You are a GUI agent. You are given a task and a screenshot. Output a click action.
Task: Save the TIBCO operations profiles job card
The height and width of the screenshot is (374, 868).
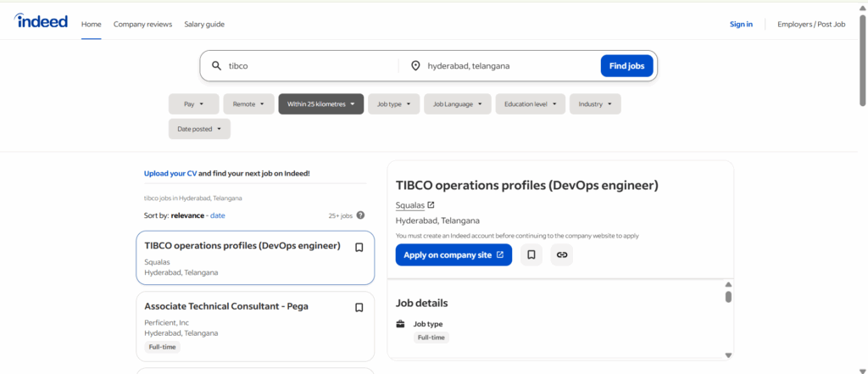[359, 248]
